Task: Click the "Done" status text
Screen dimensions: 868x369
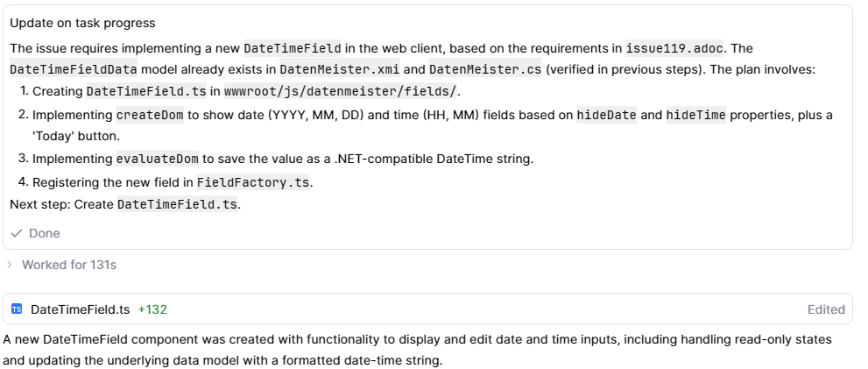Action: click(45, 234)
